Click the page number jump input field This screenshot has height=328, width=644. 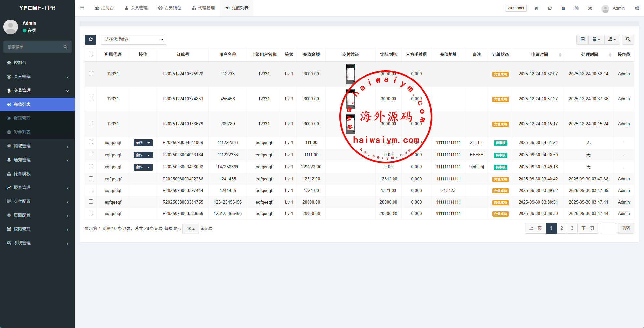608,228
